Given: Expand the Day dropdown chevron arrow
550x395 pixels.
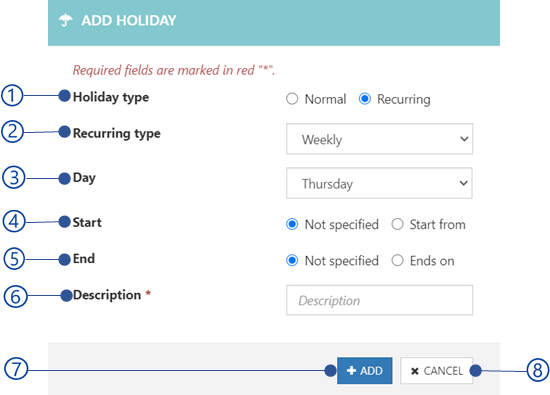Looking at the screenshot, I should [x=464, y=183].
